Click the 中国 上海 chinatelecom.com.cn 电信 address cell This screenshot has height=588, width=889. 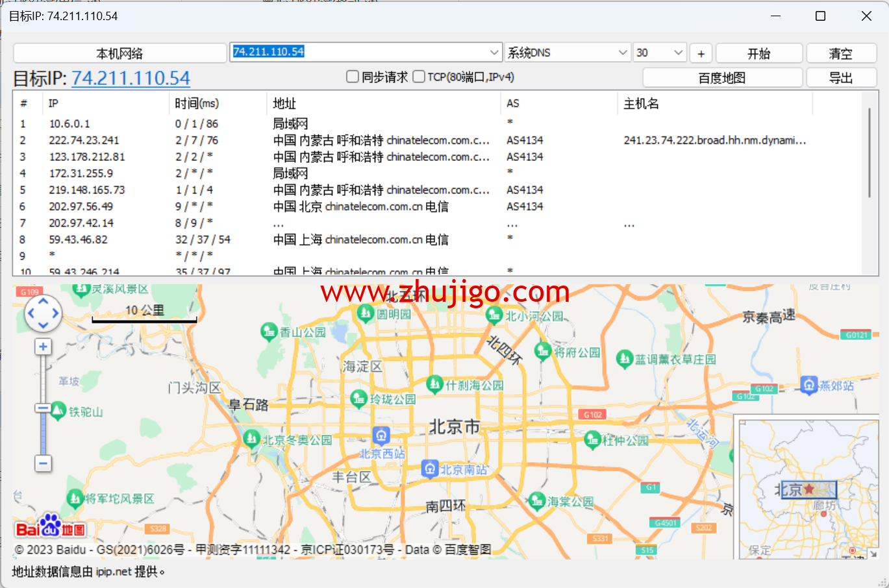(360, 239)
